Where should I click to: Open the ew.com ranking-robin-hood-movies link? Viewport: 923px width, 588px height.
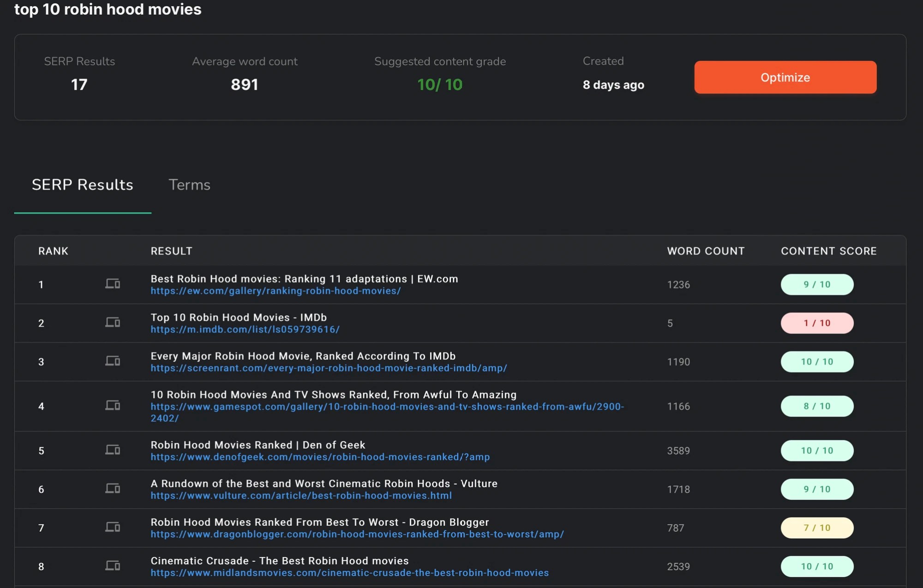276,291
